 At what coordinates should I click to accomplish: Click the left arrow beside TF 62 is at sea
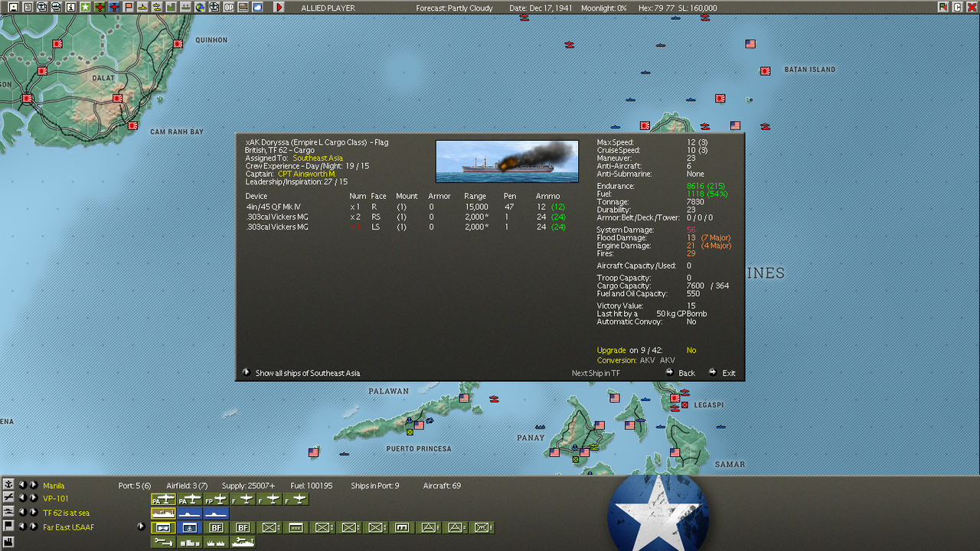[22, 513]
